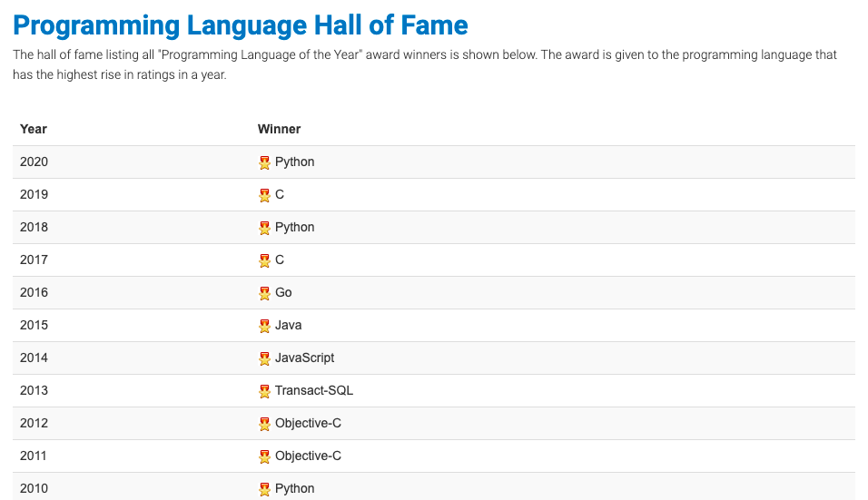Click the Year column header
Screen dimensions: 868x500
tap(34, 129)
